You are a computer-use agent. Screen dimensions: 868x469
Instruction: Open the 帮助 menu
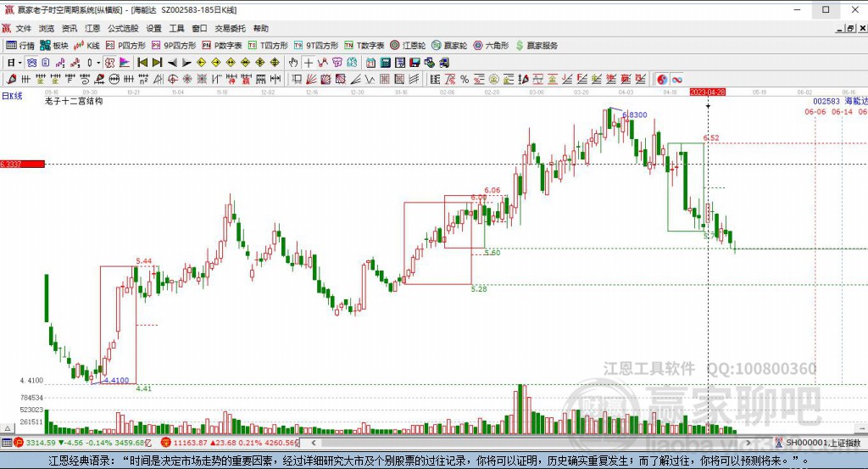tap(261, 29)
